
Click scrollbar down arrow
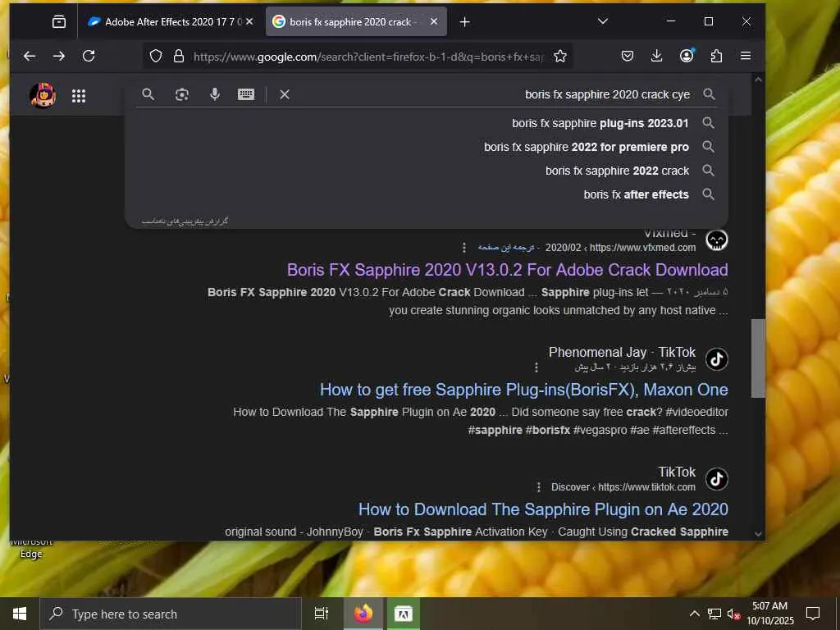click(758, 533)
